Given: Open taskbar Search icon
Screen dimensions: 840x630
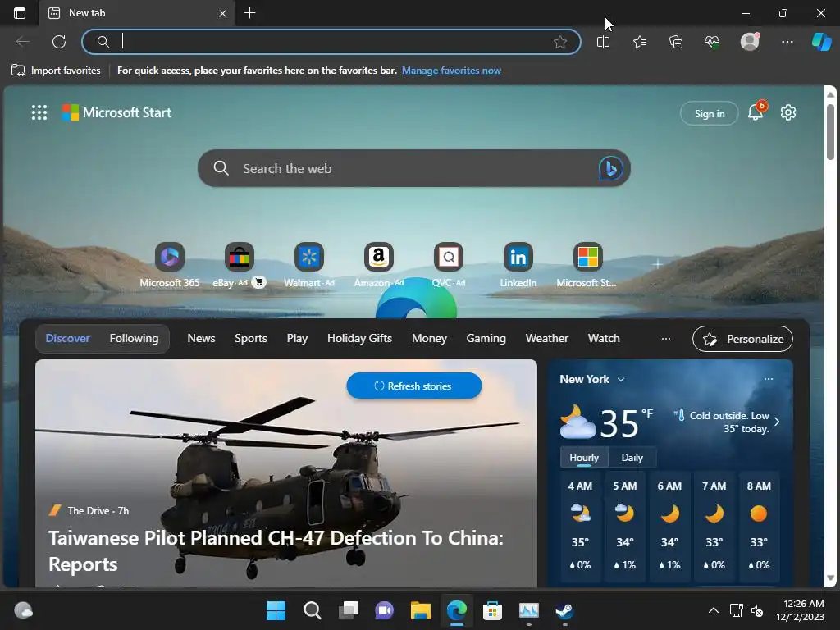Looking at the screenshot, I should point(312,610).
